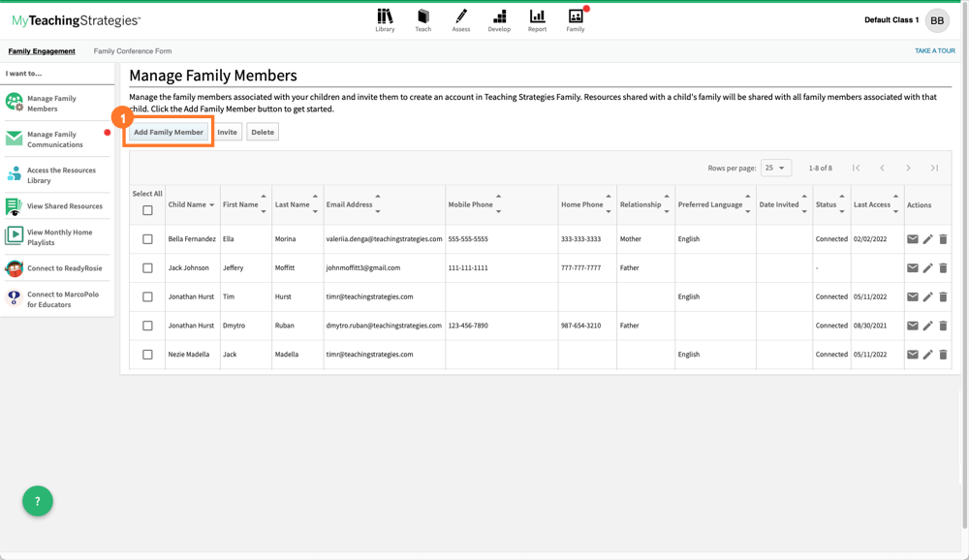Go to the Develop section
The height and width of the screenshot is (560, 969).
499,19
